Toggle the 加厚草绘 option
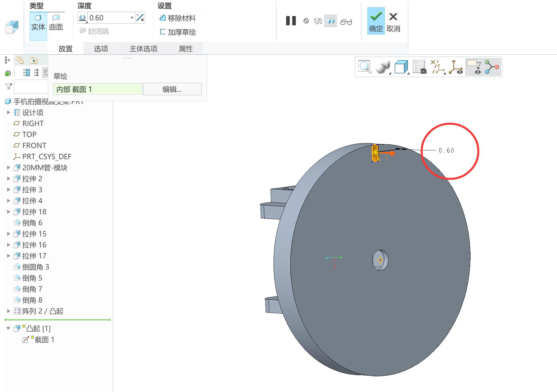Screen dimensions: 557x392 click(x=178, y=32)
